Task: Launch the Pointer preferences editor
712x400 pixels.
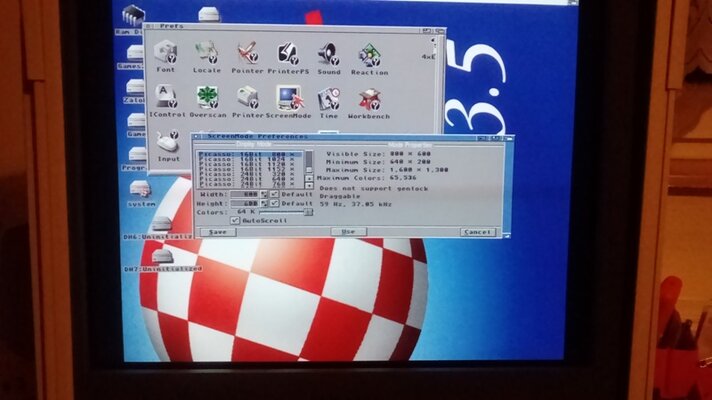Action: (x=247, y=52)
